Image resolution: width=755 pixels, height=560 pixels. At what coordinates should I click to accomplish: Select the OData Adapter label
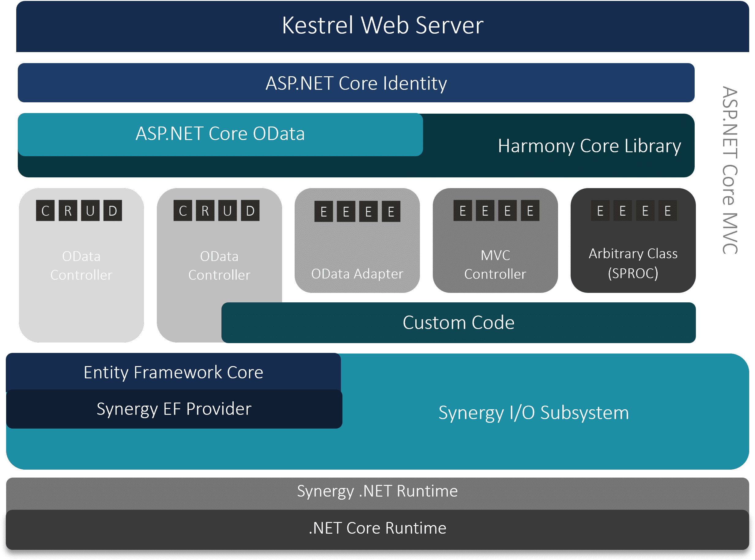tap(357, 274)
